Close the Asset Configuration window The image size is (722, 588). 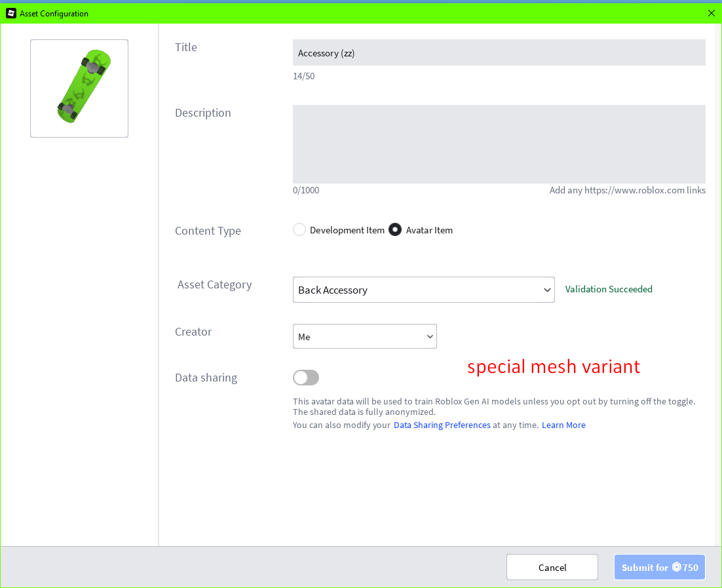click(711, 13)
